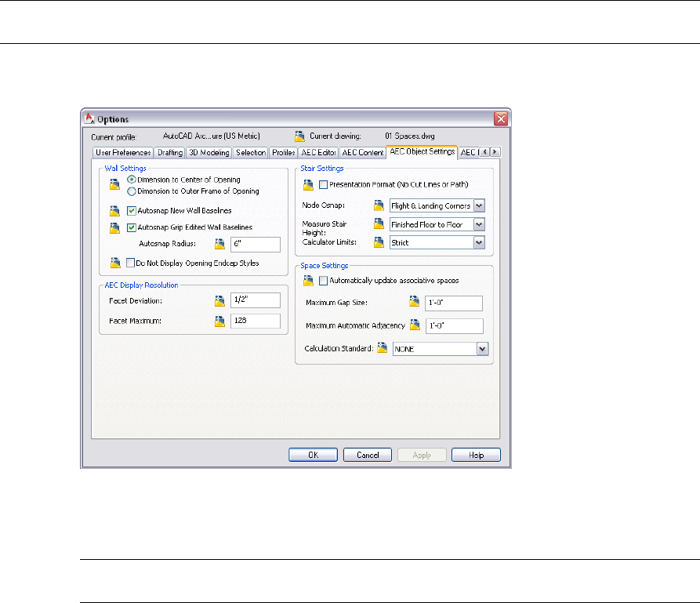The image size is (700, 603).
Task: Switch to User Preferences tab
Action: [x=123, y=153]
